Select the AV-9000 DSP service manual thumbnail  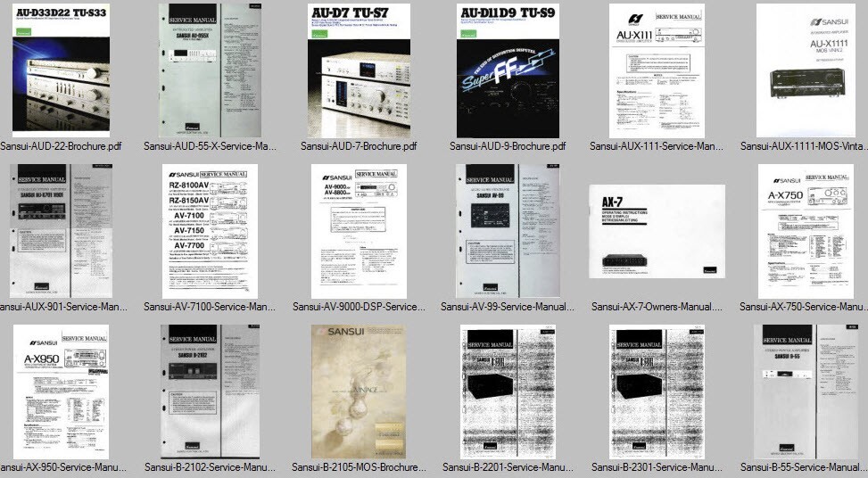coord(359,231)
